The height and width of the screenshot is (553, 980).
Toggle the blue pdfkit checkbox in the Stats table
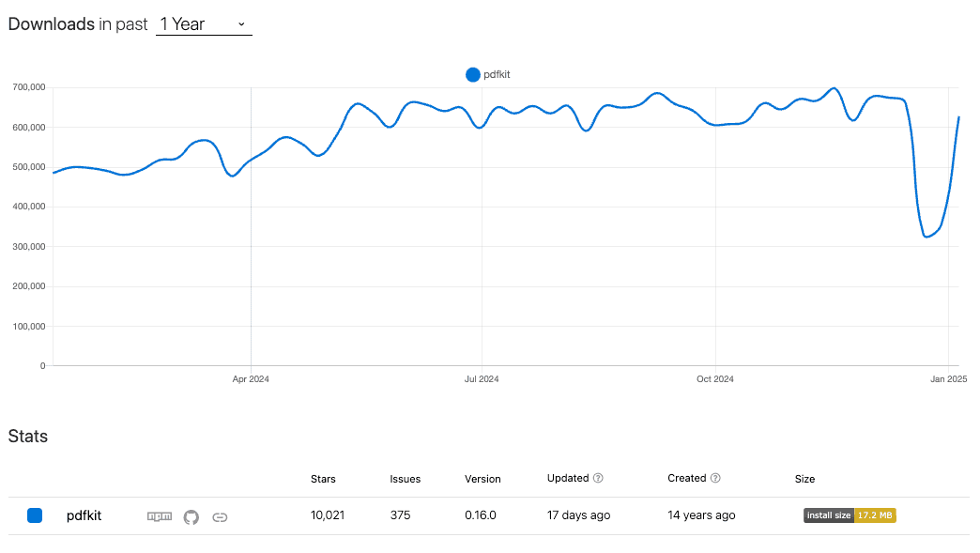35,515
